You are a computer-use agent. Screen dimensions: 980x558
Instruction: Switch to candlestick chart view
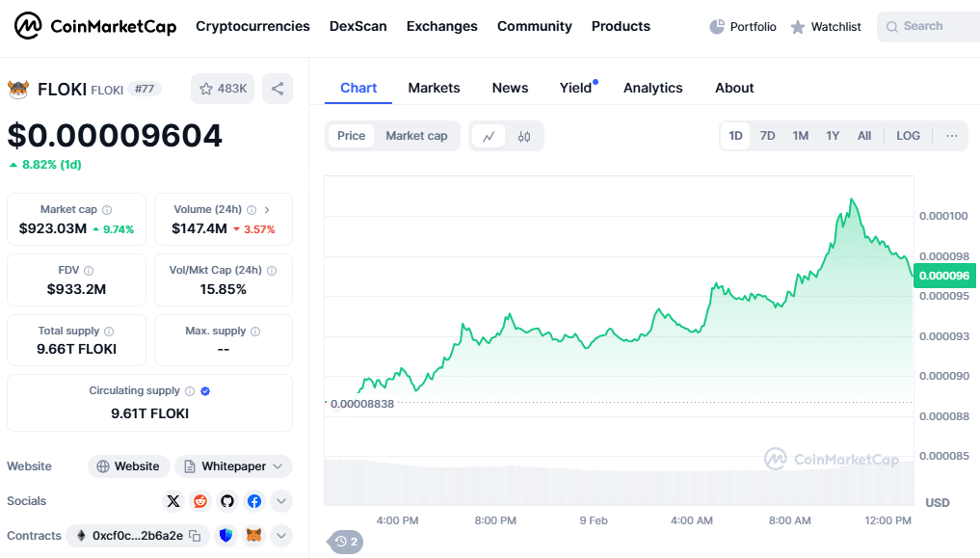point(524,137)
